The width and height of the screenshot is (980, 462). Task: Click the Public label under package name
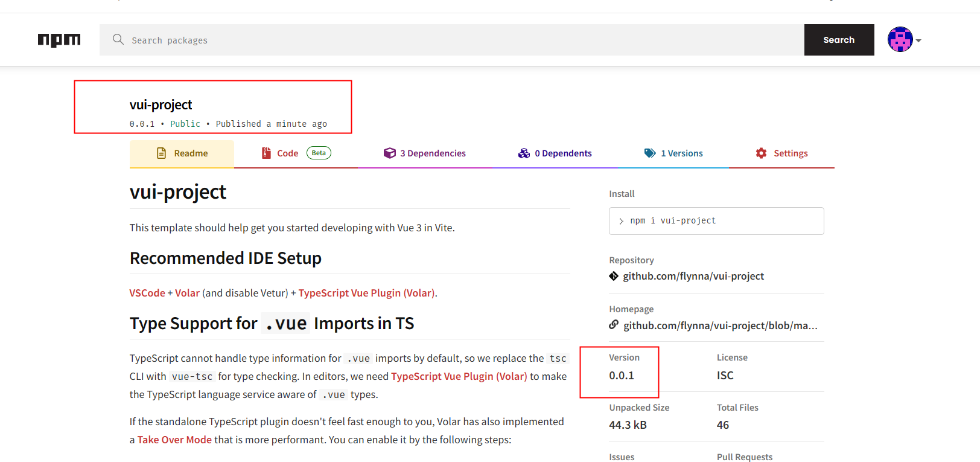(x=185, y=124)
